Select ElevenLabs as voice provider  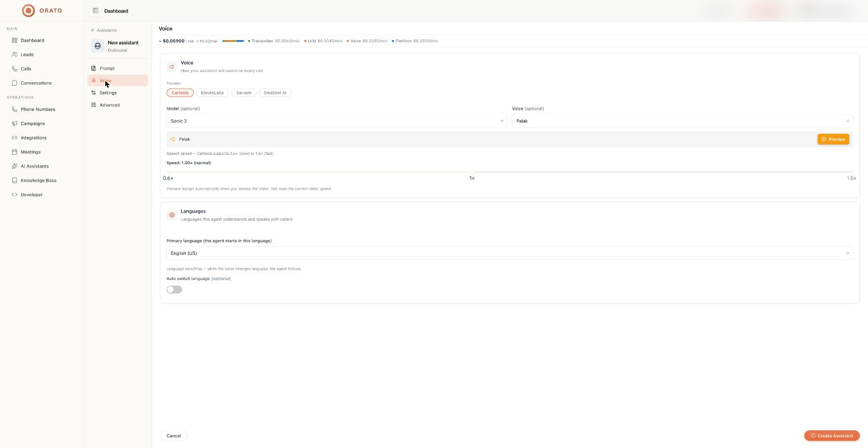point(212,93)
